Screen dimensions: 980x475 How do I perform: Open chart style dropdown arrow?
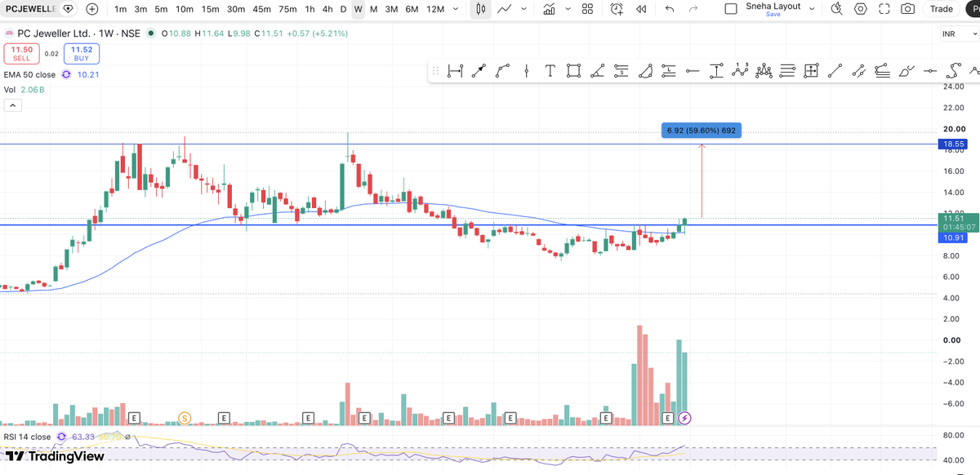click(x=523, y=9)
